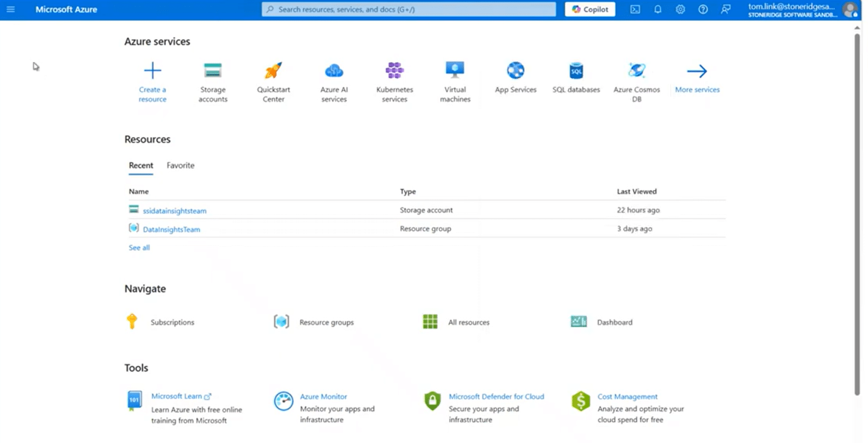Select the Recent resources tab
The height and width of the screenshot is (443, 868).
141,166
